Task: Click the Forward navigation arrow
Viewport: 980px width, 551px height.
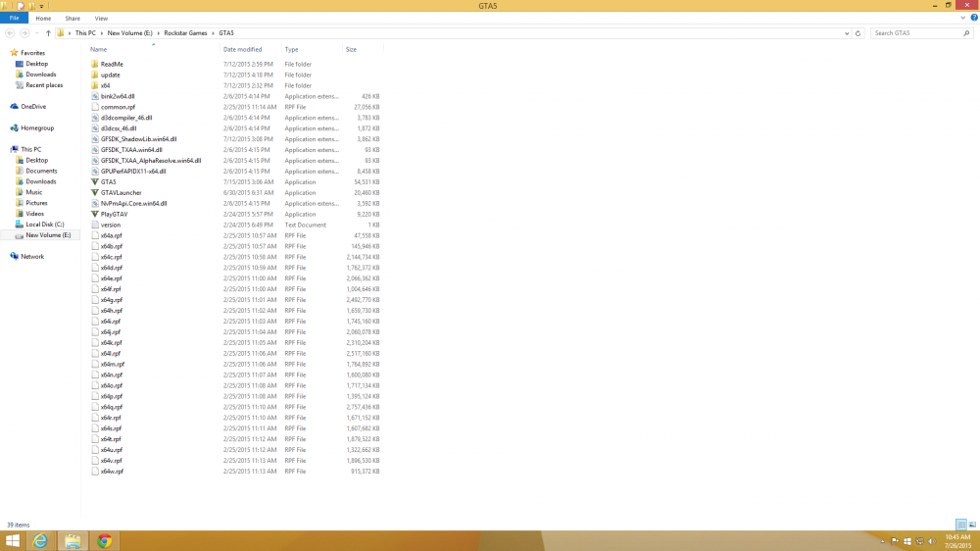Action: [24, 33]
